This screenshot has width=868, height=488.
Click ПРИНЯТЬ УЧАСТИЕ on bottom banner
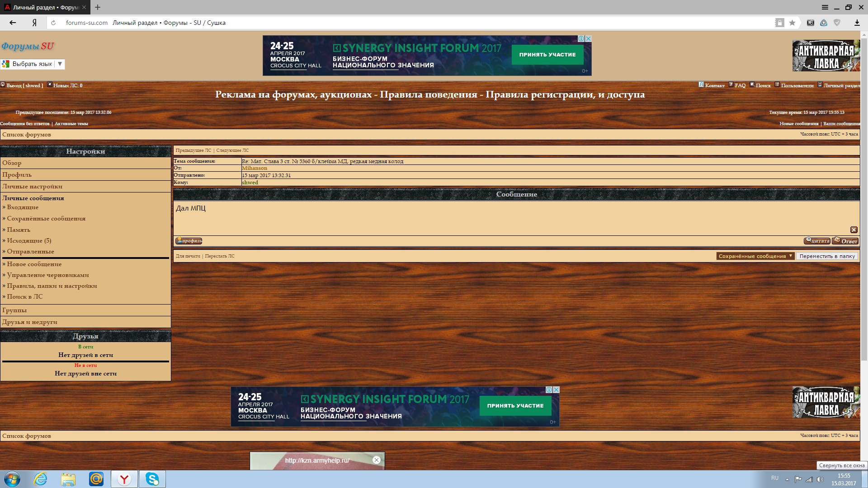pyautogui.click(x=515, y=406)
